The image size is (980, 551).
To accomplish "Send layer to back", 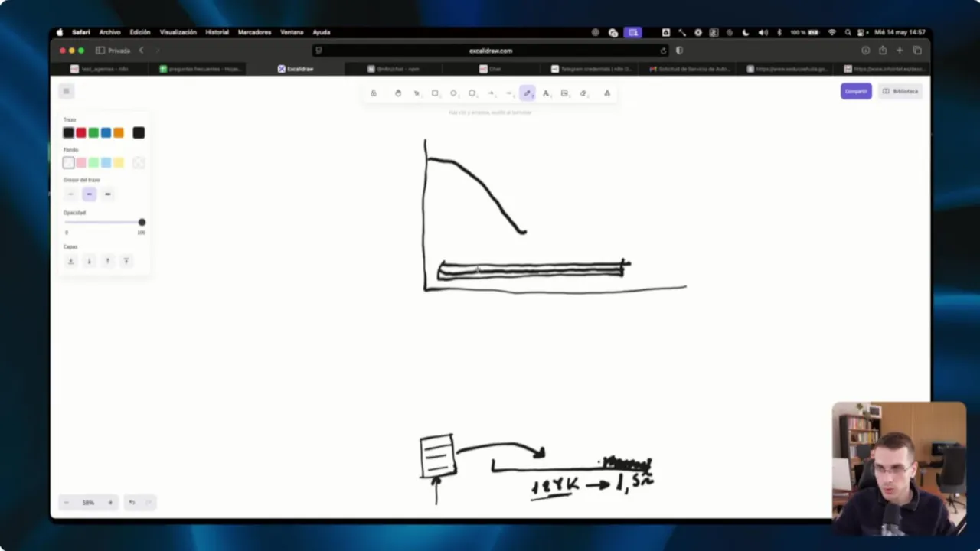I will pos(70,261).
